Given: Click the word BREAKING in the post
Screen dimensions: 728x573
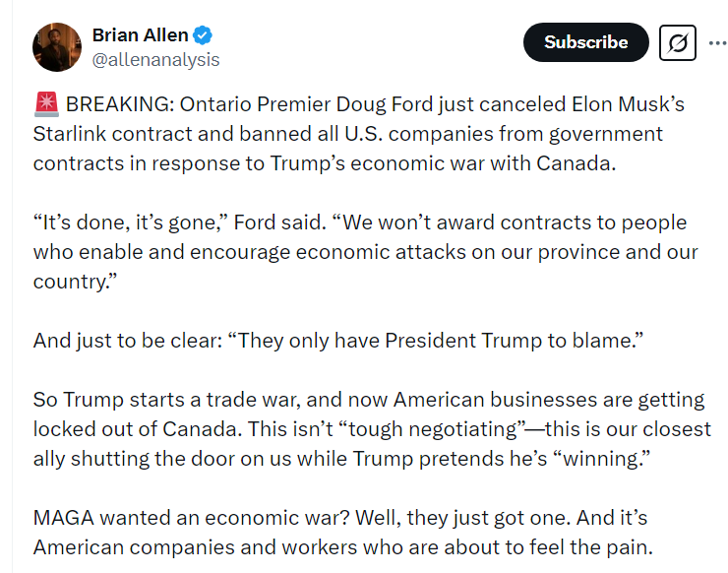Looking at the screenshot, I should [120, 104].
